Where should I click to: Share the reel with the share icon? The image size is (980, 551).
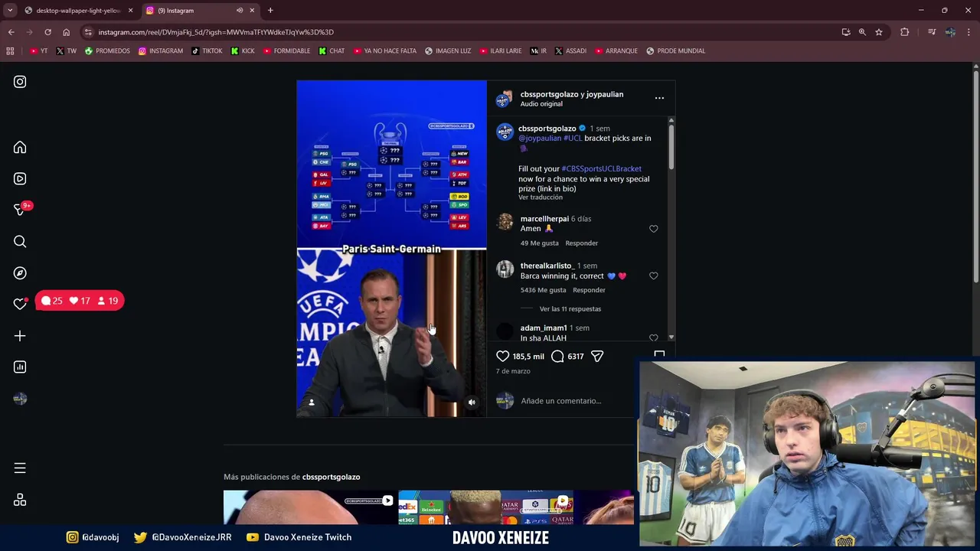[597, 356]
